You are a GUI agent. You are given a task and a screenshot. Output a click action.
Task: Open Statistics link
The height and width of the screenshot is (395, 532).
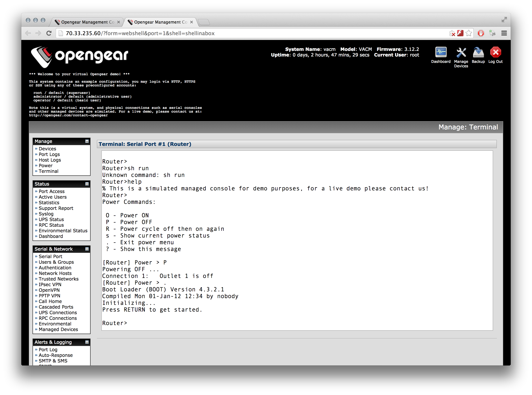tap(49, 203)
